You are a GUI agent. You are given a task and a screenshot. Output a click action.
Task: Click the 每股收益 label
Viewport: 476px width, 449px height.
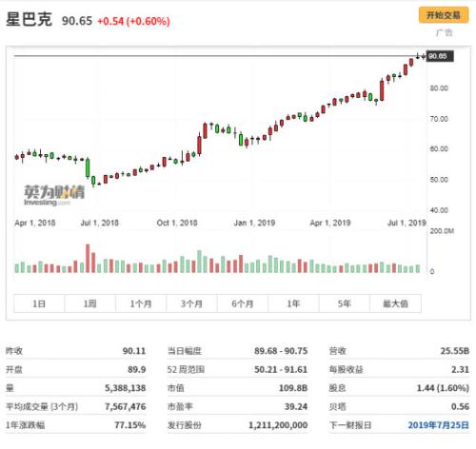[x=346, y=369]
